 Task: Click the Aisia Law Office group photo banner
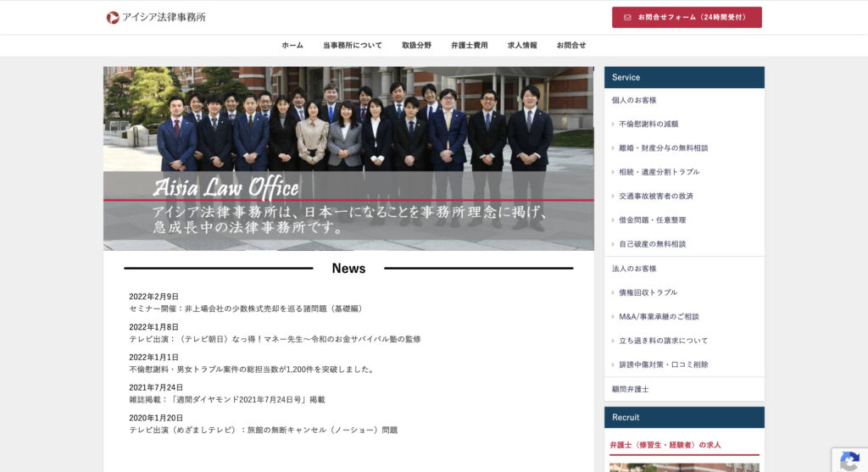(348, 158)
